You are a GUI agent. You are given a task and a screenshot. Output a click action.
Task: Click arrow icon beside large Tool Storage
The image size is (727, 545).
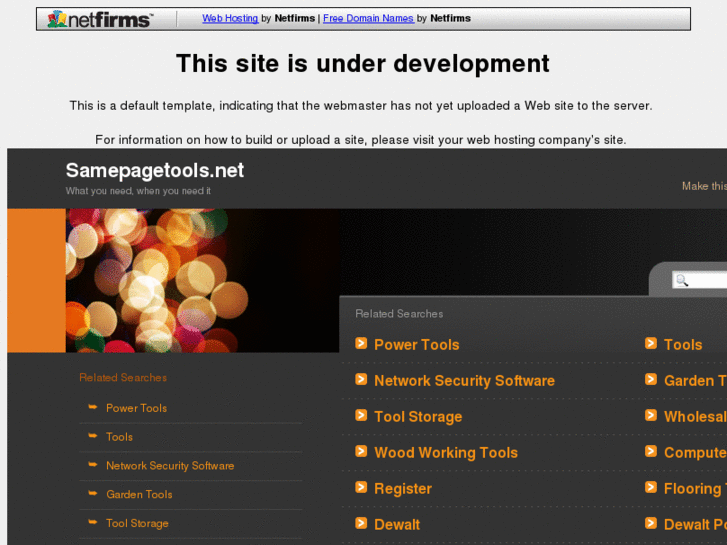coord(361,415)
